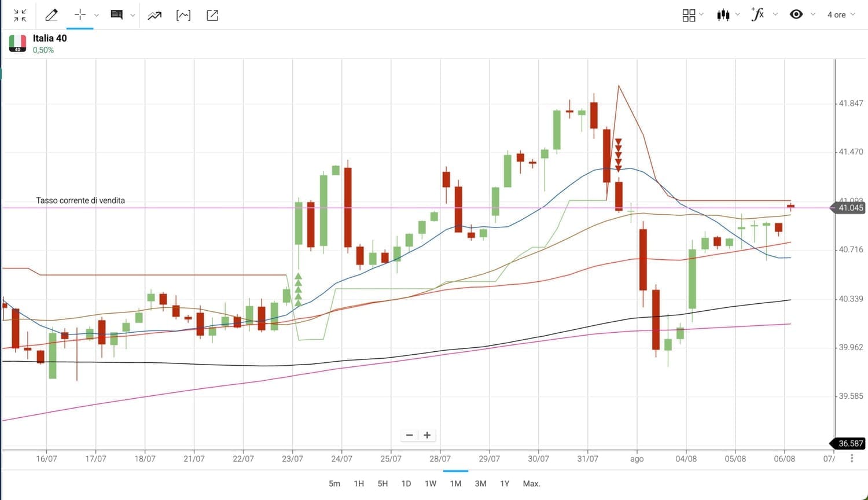Expand the grid layout dropdown arrow
The width and height of the screenshot is (868, 500).
(x=701, y=14)
